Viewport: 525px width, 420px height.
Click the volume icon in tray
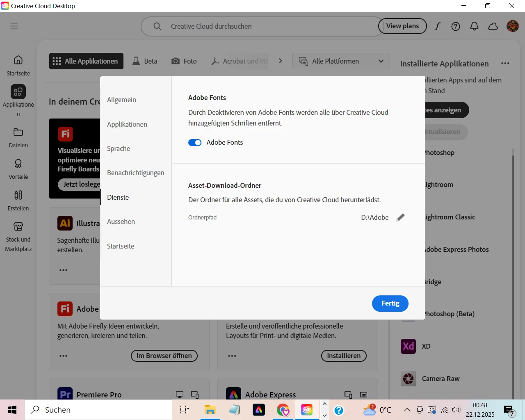point(456,410)
